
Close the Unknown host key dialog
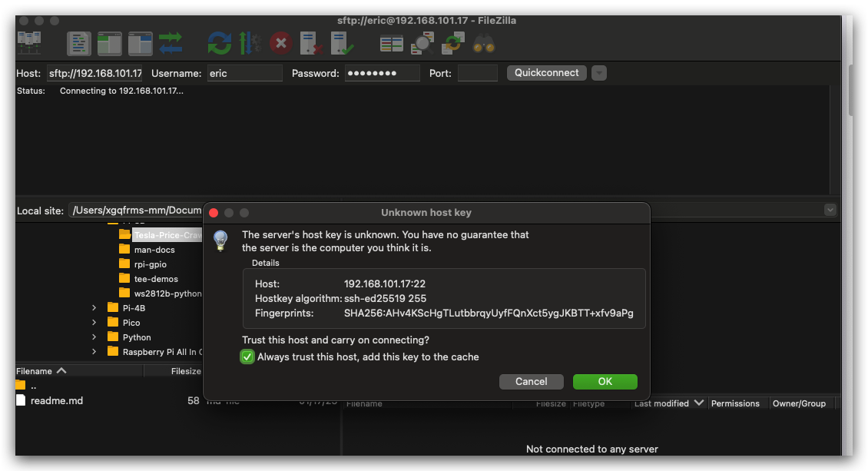click(x=214, y=213)
